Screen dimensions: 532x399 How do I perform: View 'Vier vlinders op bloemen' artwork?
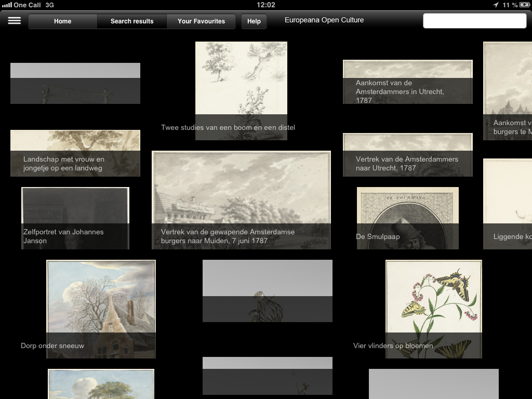(433, 309)
